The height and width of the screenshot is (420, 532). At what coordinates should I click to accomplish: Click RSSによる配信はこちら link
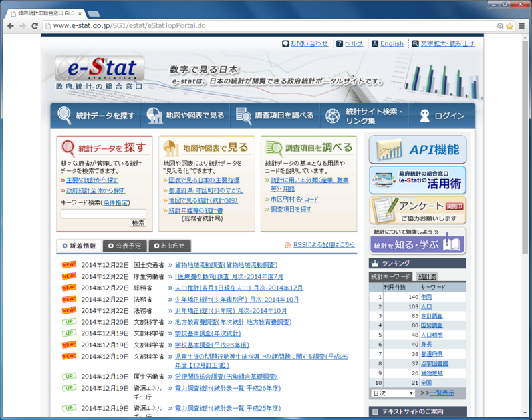click(324, 244)
